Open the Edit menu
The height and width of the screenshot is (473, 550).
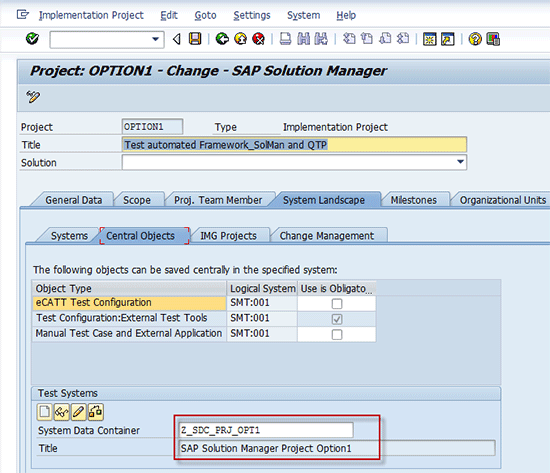coord(169,15)
